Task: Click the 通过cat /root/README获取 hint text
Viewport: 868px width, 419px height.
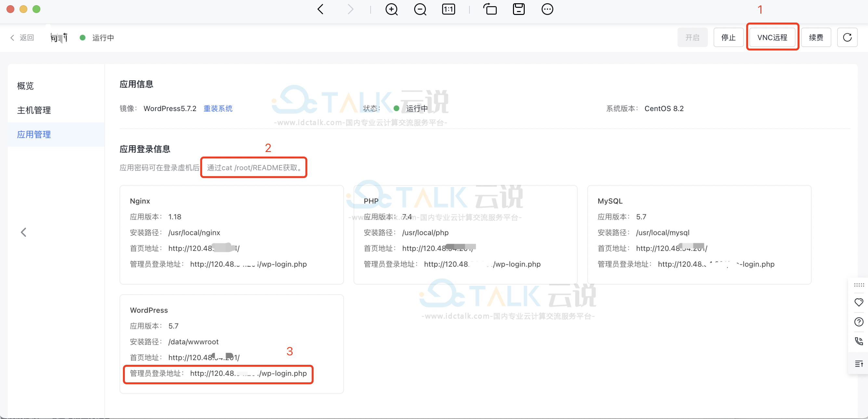Action: click(x=254, y=168)
